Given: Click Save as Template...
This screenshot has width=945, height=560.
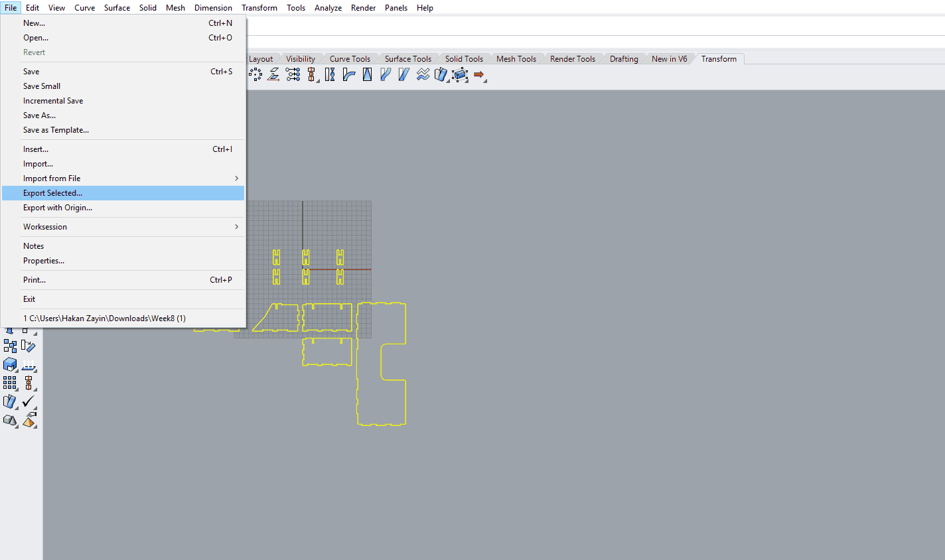Looking at the screenshot, I should 123,130.
